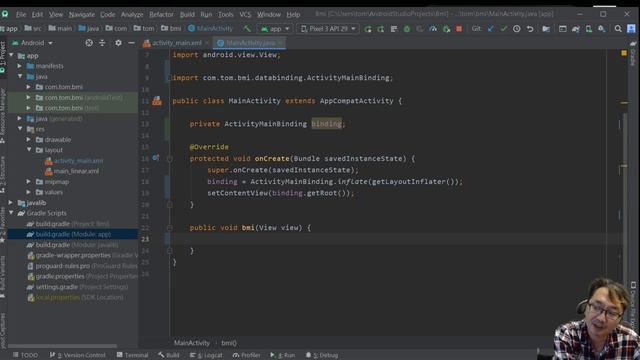The width and height of the screenshot is (640, 360).
Task: Open the Version Control tool window
Action: click(78, 355)
